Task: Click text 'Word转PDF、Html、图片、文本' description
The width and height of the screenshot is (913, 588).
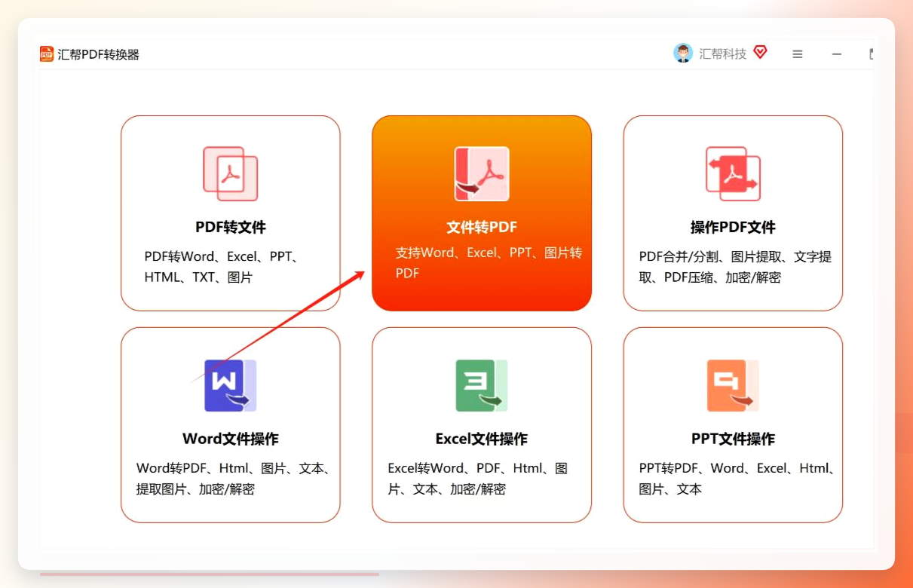Action: (x=233, y=479)
